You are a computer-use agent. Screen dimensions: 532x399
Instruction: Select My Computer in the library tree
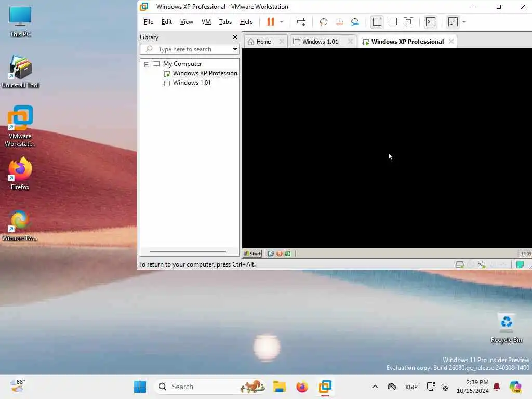[x=182, y=64]
